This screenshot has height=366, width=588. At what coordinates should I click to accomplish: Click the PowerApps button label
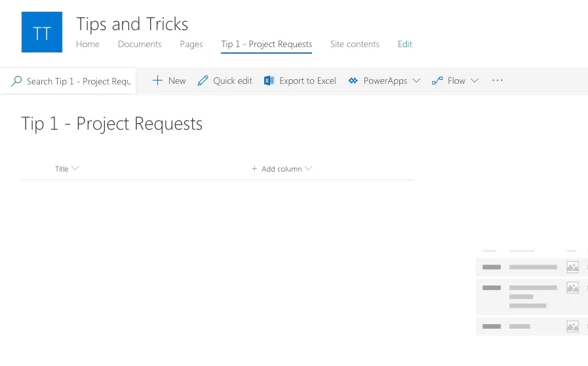click(x=385, y=81)
